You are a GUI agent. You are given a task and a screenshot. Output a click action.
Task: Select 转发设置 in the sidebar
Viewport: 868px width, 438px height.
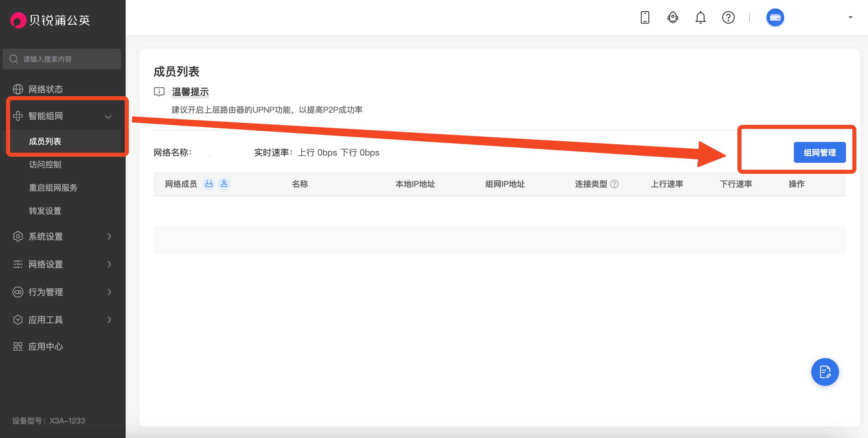[x=45, y=211]
